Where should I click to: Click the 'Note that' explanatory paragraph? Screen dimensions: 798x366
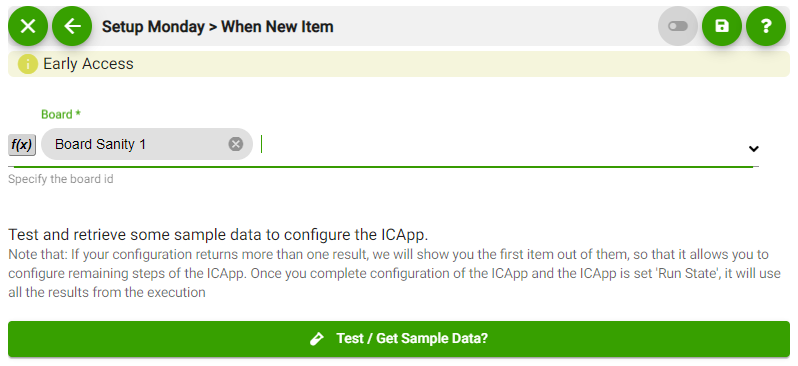pos(394,273)
